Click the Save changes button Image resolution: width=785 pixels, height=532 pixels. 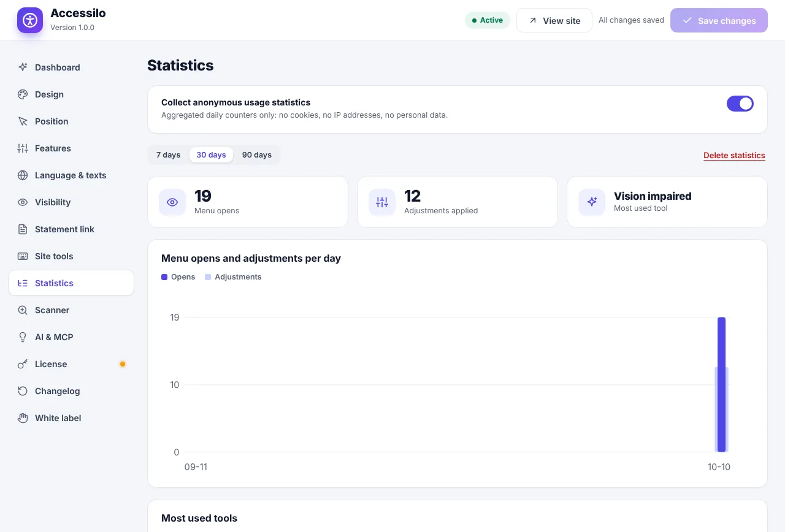719,20
